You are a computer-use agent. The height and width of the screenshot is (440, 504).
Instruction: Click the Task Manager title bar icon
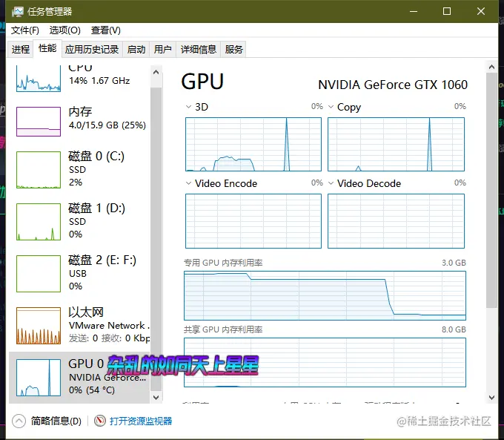pos(18,12)
